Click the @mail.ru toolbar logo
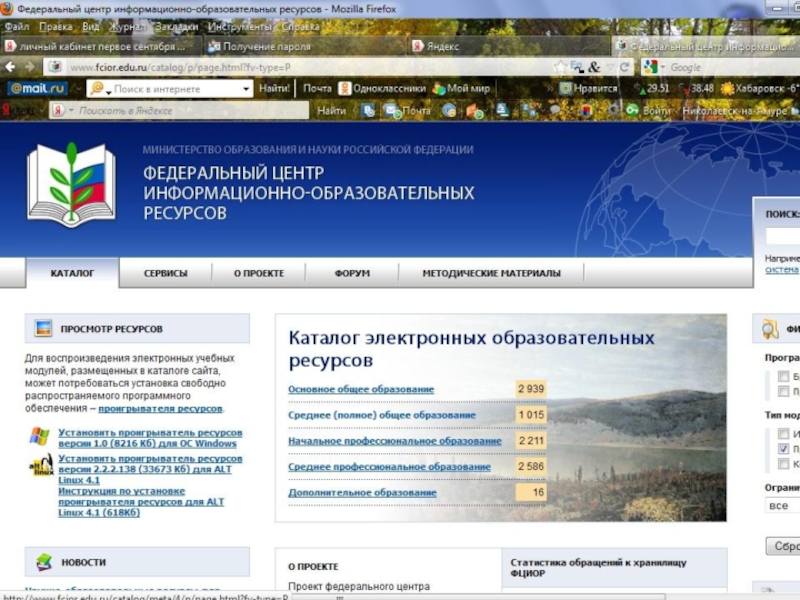Viewport: 800px width, 600px height. (37, 89)
